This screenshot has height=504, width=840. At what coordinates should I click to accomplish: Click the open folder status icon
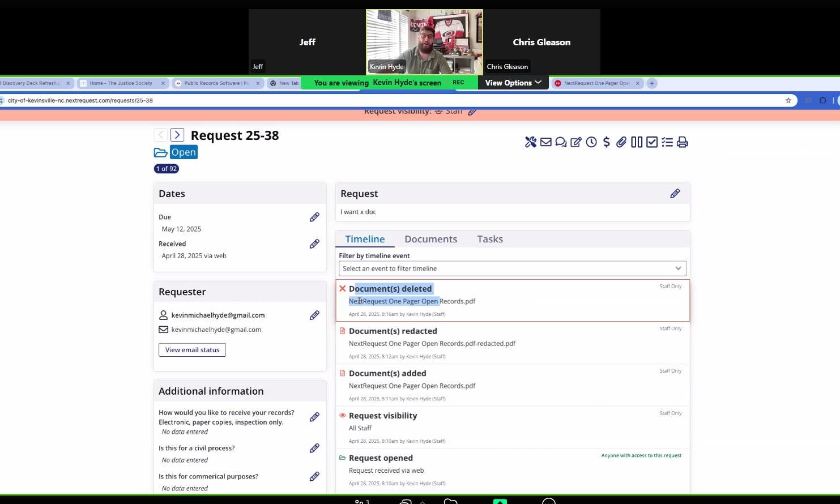point(161,152)
